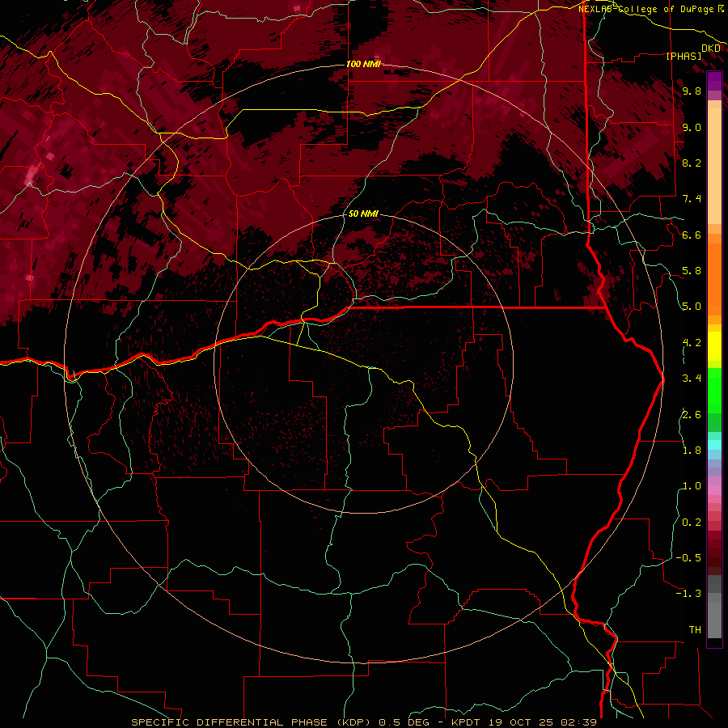Screen dimensions: 728x728
Task: Pick the orange segment of the color bar
Action: click(714, 278)
